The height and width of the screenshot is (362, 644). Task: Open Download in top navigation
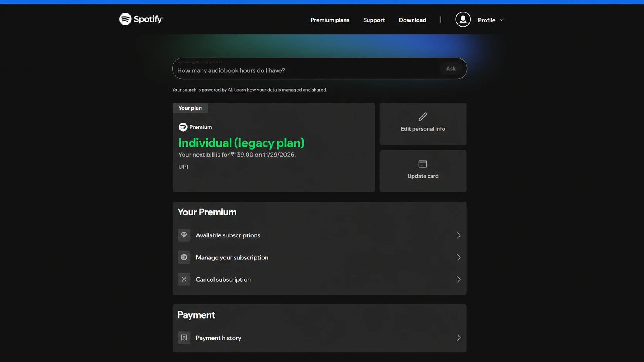click(413, 20)
